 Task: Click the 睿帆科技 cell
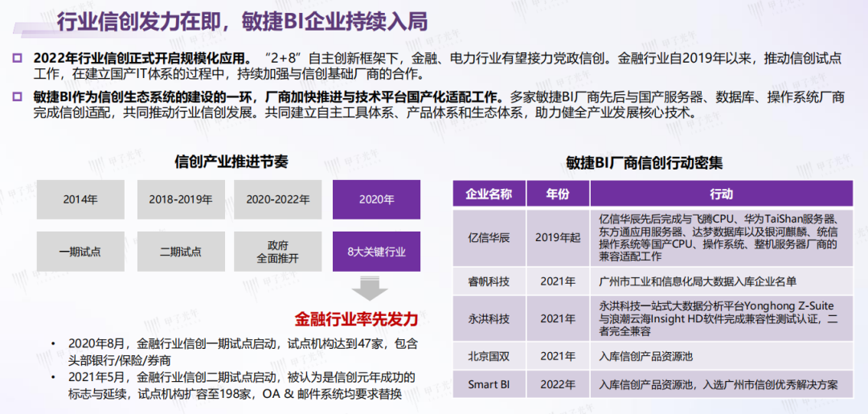click(489, 281)
